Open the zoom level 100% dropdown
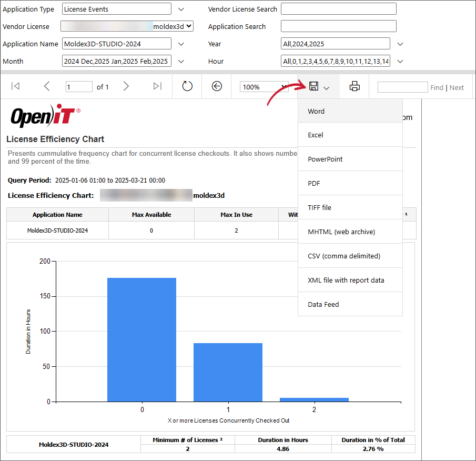Image resolution: width=476 pixels, height=461 pixels. pyautogui.click(x=264, y=87)
